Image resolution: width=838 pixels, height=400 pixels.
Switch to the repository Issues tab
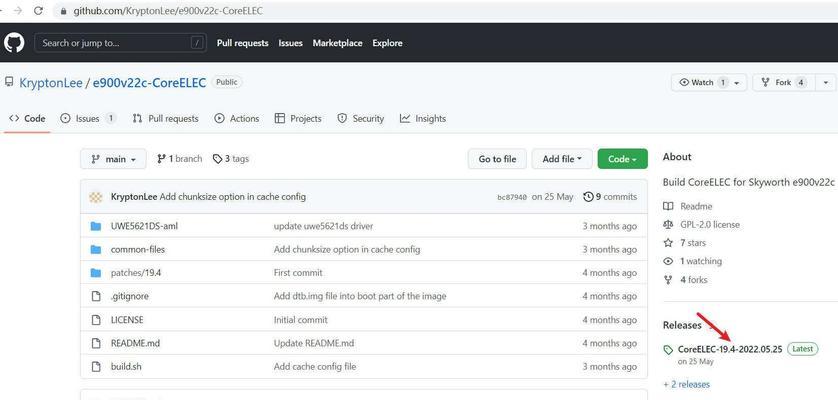point(88,118)
